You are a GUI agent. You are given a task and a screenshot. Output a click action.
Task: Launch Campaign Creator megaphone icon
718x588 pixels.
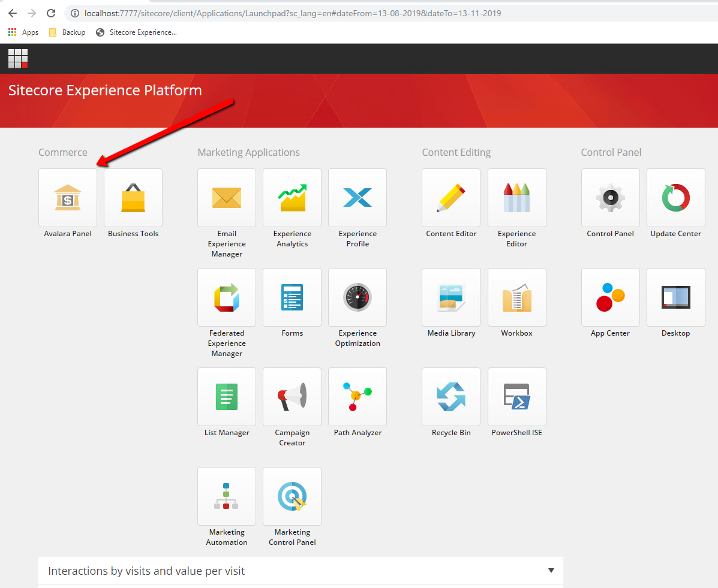tap(292, 397)
